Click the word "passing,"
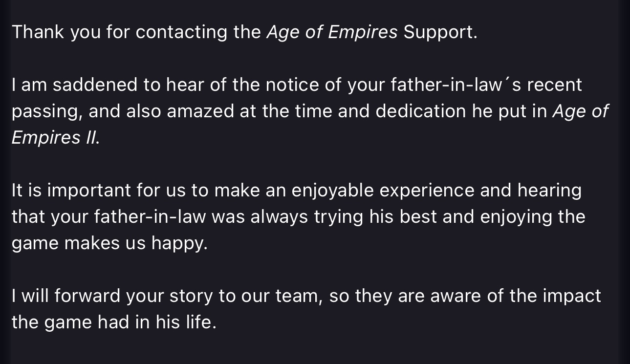The image size is (630, 364). tap(47, 111)
